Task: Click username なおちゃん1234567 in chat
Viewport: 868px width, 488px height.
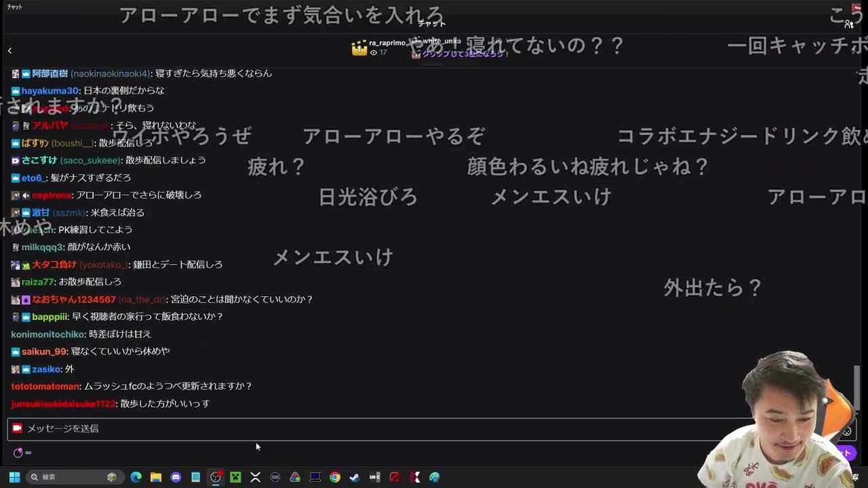Action: coord(74,300)
